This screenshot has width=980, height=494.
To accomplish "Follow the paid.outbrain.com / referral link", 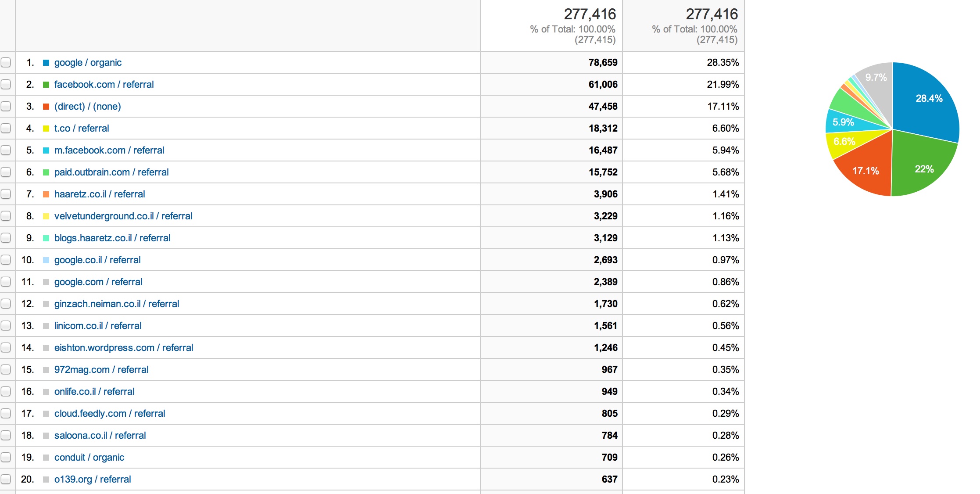I will click(111, 172).
